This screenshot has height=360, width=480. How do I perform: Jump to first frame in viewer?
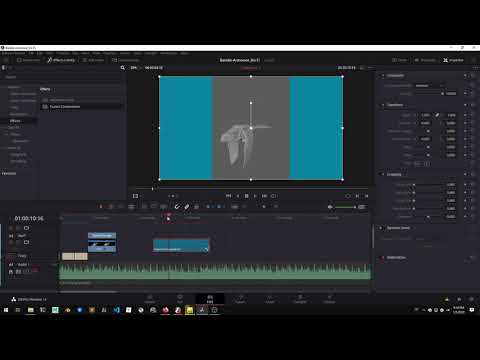(228, 196)
